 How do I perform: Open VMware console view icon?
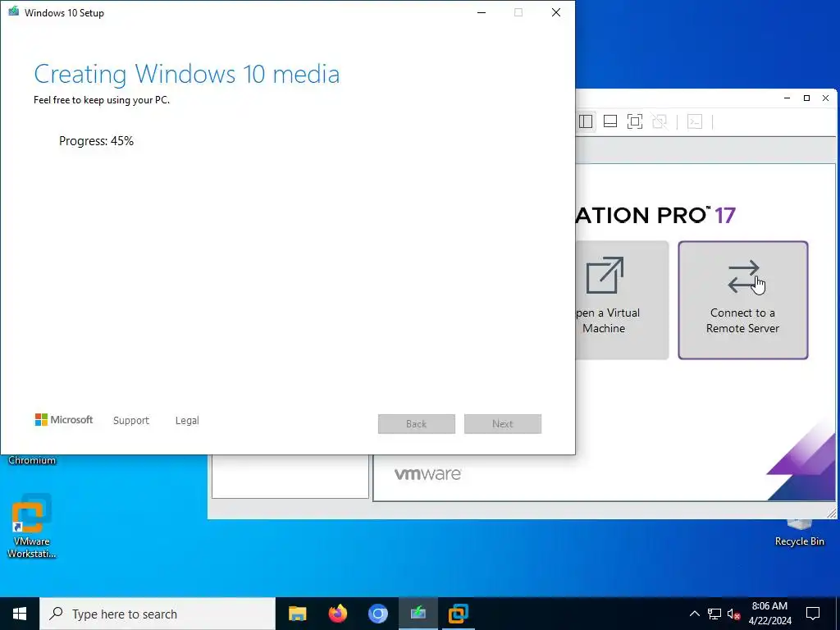pos(695,121)
